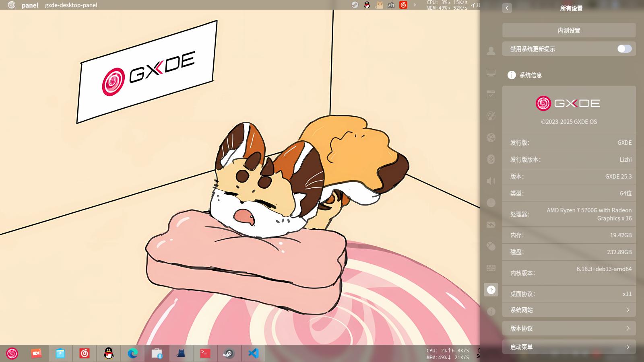
Task: Click the 系统信息 section heading
Action: [530, 75]
